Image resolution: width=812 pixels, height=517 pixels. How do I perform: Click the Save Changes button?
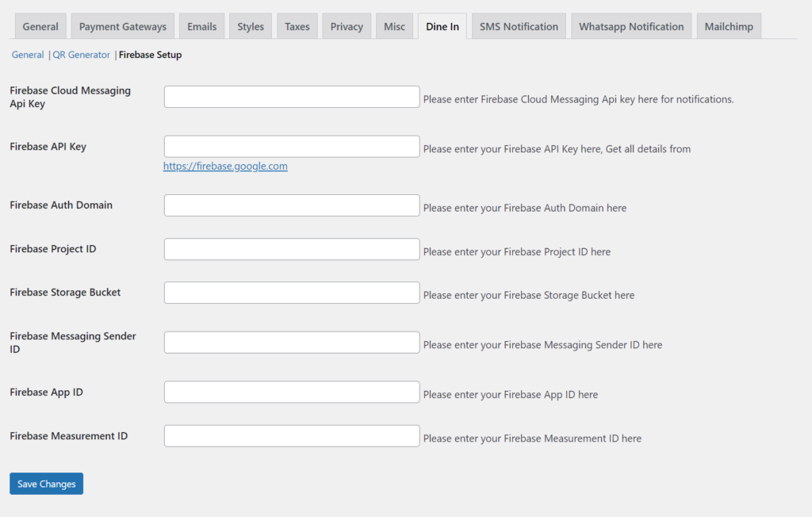point(46,484)
